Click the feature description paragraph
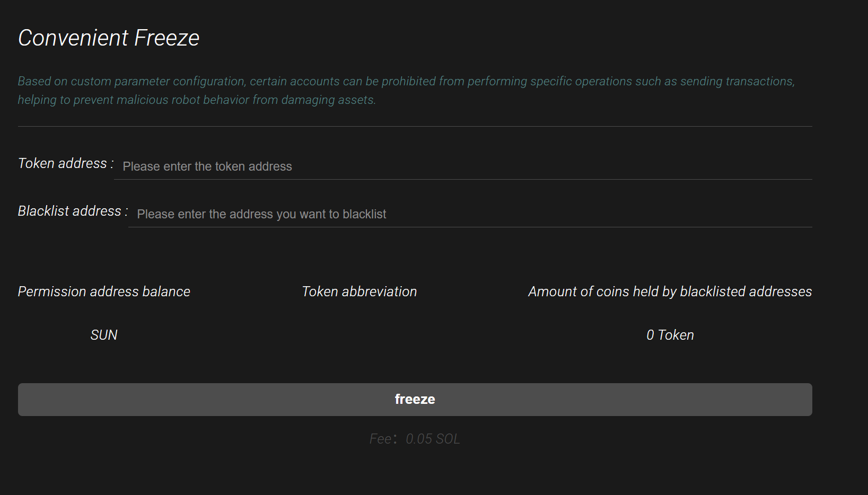The width and height of the screenshot is (868, 495). coord(406,90)
